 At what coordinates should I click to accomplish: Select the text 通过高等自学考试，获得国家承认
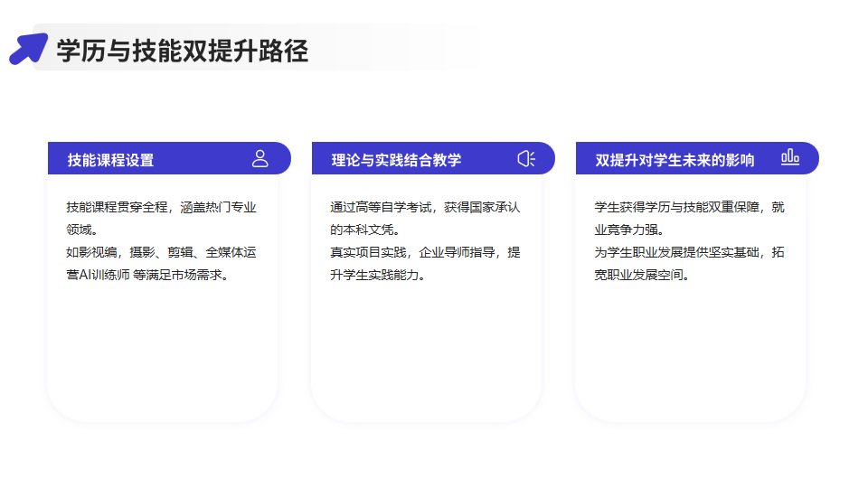(x=425, y=207)
